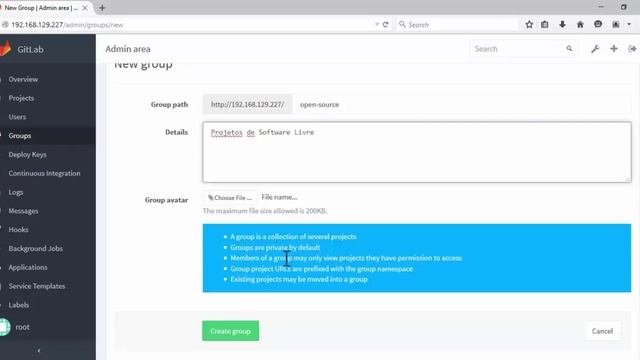Open URL history dropdown arrow
Screen dimensions: 640x360
pyautogui.click(x=376, y=24)
